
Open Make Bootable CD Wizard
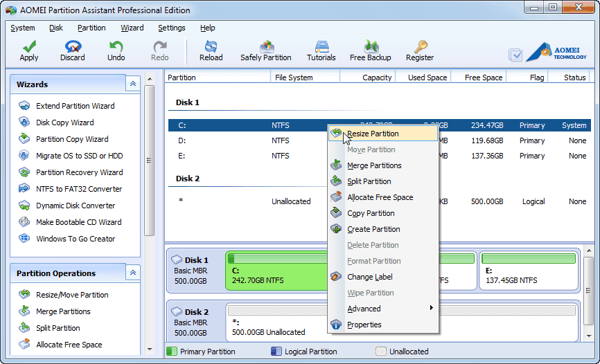(x=71, y=222)
